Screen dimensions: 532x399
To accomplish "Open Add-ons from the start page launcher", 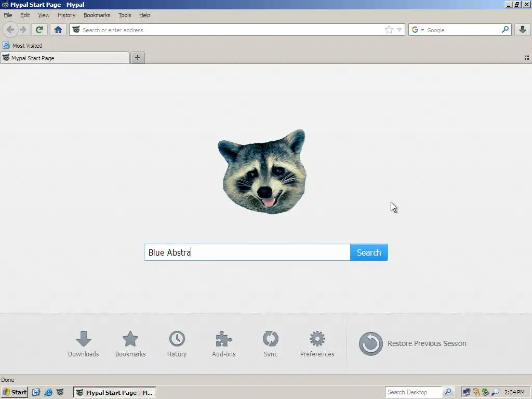I will pos(223,344).
